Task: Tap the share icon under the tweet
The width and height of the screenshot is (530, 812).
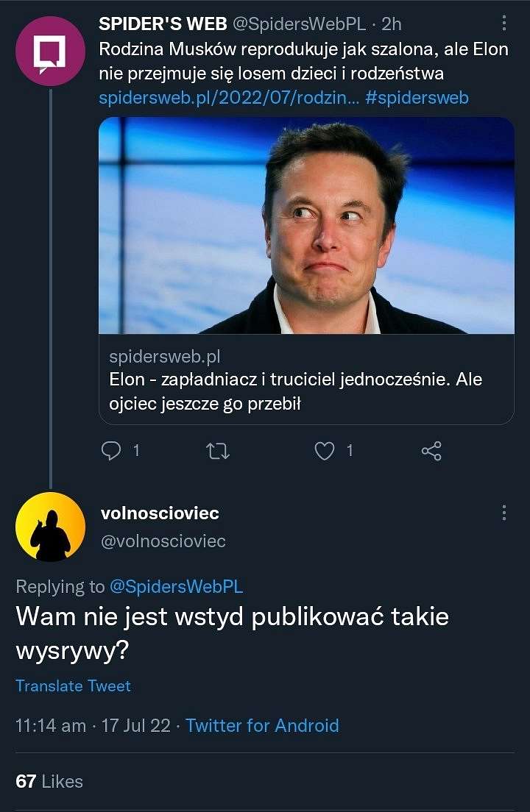Action: (x=431, y=451)
